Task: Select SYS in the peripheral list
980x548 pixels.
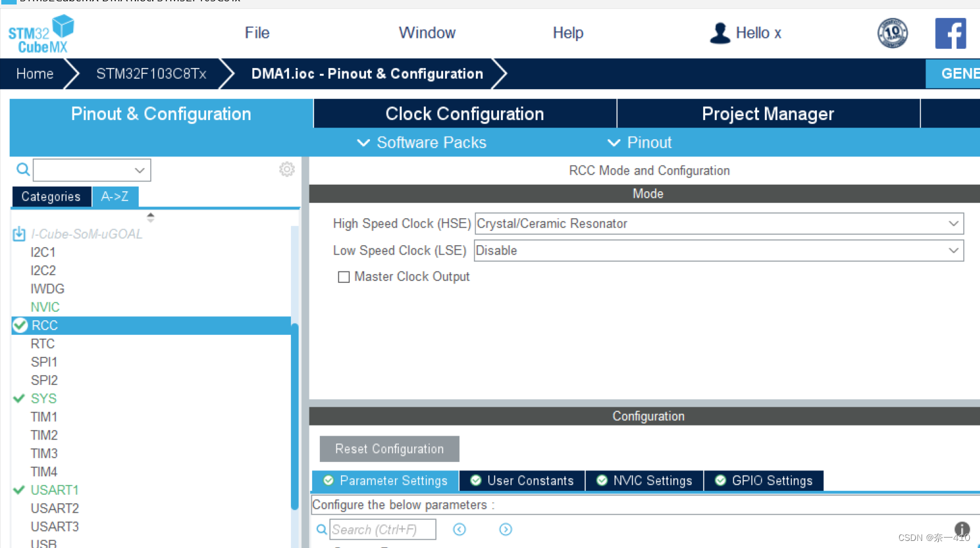Action: click(x=44, y=398)
